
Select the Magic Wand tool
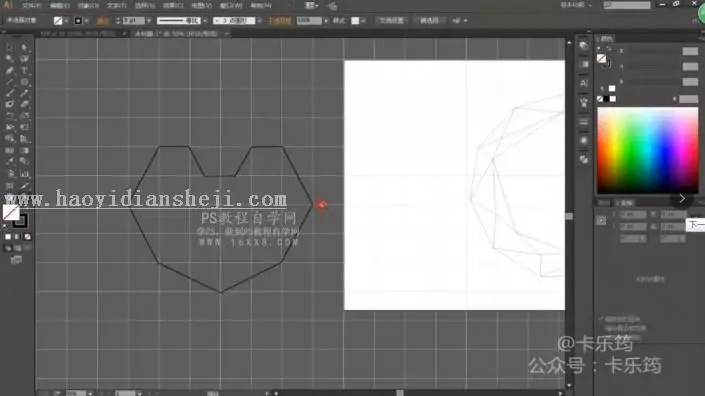pyautogui.click(x=9, y=58)
